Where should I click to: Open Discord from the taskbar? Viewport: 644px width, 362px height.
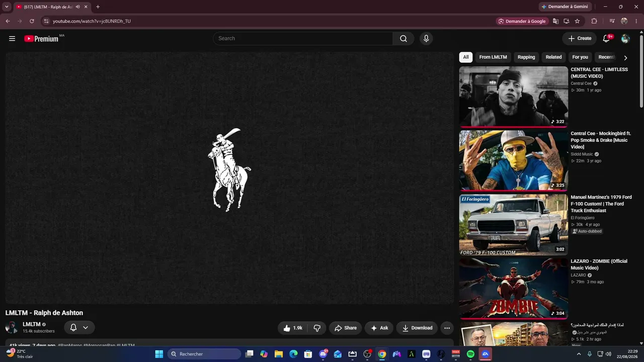click(x=323, y=354)
